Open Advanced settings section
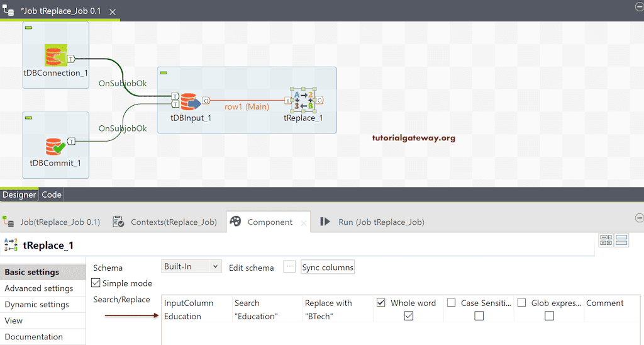 [43, 288]
